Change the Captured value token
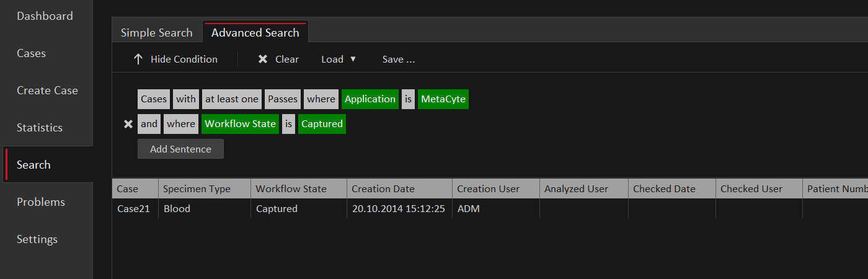868x279 pixels. point(322,124)
